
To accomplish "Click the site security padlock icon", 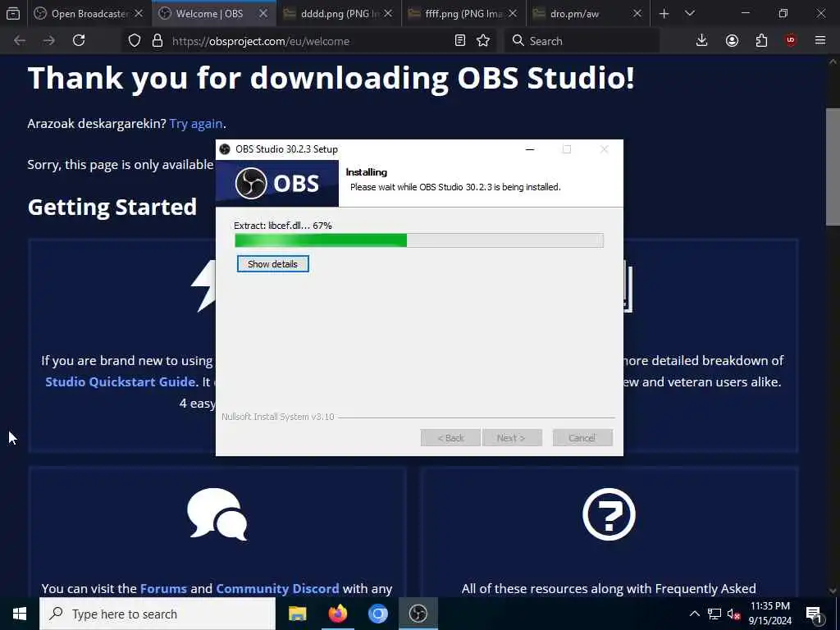I will tap(157, 41).
